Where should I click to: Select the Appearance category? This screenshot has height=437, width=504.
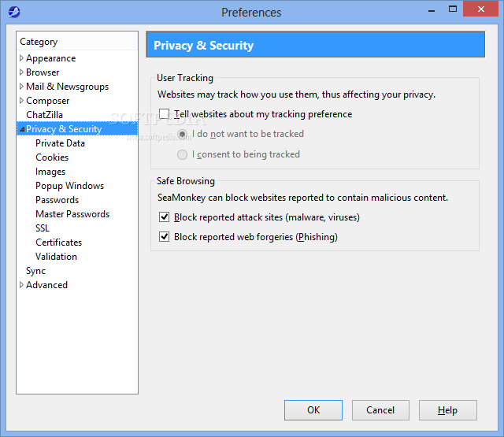pyautogui.click(x=50, y=58)
